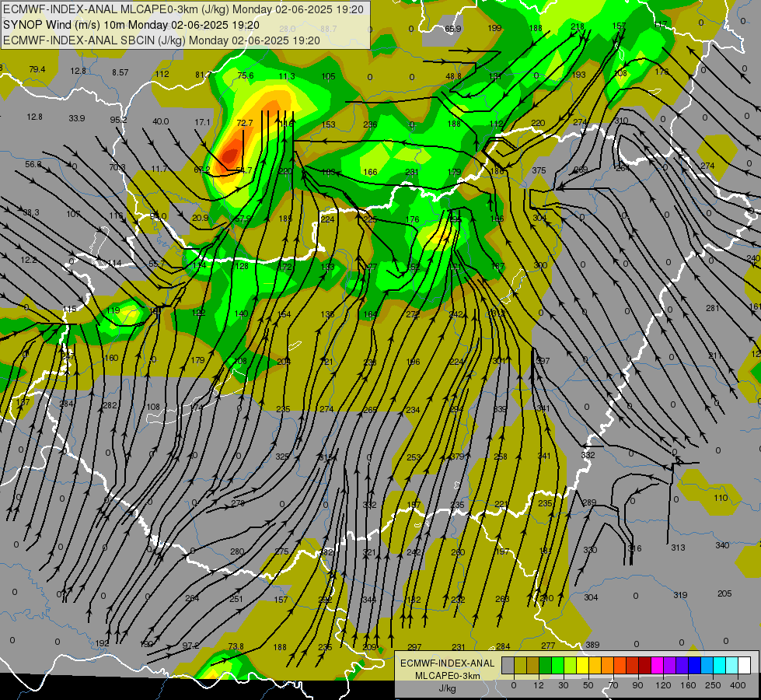The height and width of the screenshot is (700, 761).
Task: Click the brick red legend swatch
Action: pyautogui.click(x=633, y=666)
